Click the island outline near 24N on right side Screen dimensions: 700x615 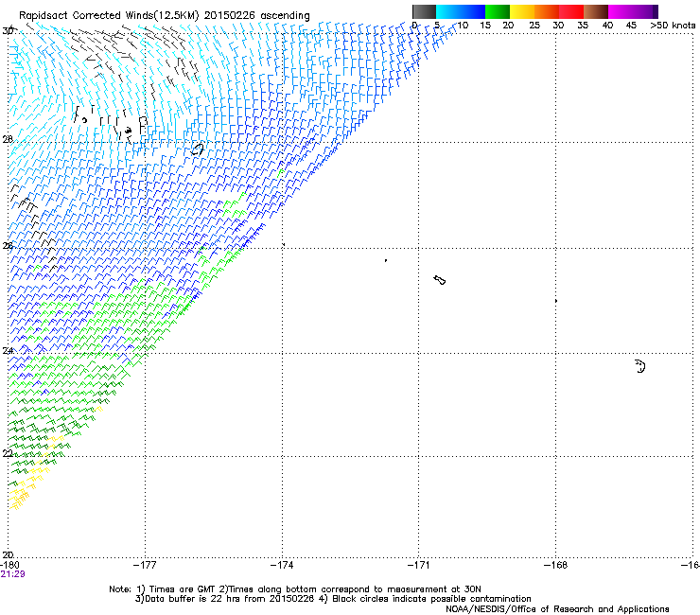coord(640,366)
